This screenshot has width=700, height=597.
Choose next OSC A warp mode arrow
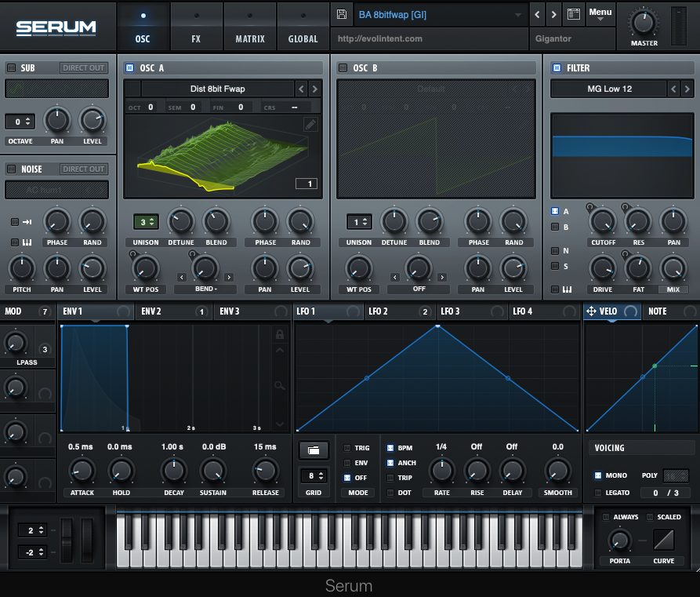[x=229, y=277]
